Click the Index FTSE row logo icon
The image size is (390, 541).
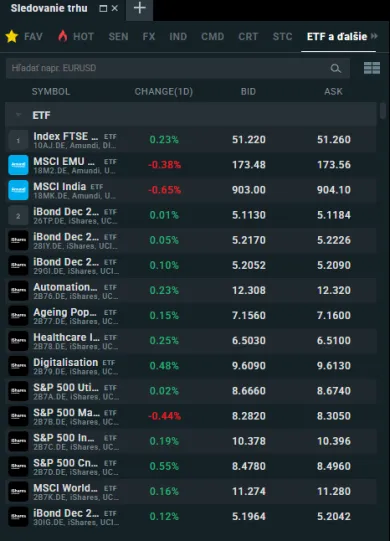pyautogui.click(x=18, y=140)
